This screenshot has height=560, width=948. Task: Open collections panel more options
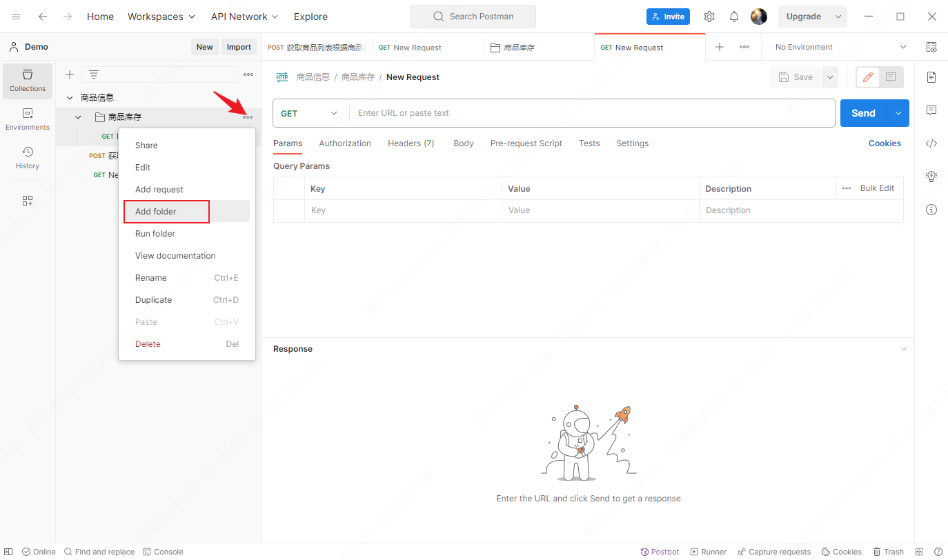pyautogui.click(x=248, y=74)
